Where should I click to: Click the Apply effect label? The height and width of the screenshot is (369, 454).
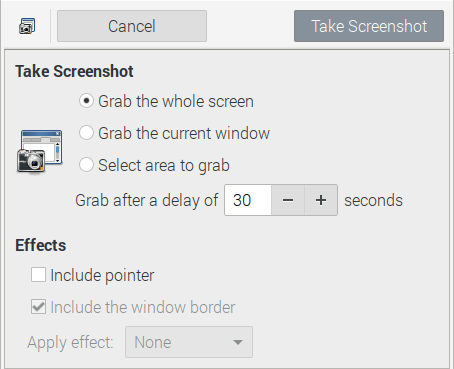[71, 343]
